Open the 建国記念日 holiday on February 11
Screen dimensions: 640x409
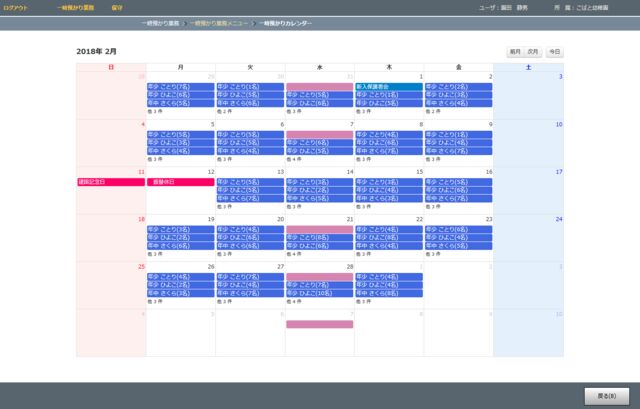pyautogui.click(x=111, y=182)
